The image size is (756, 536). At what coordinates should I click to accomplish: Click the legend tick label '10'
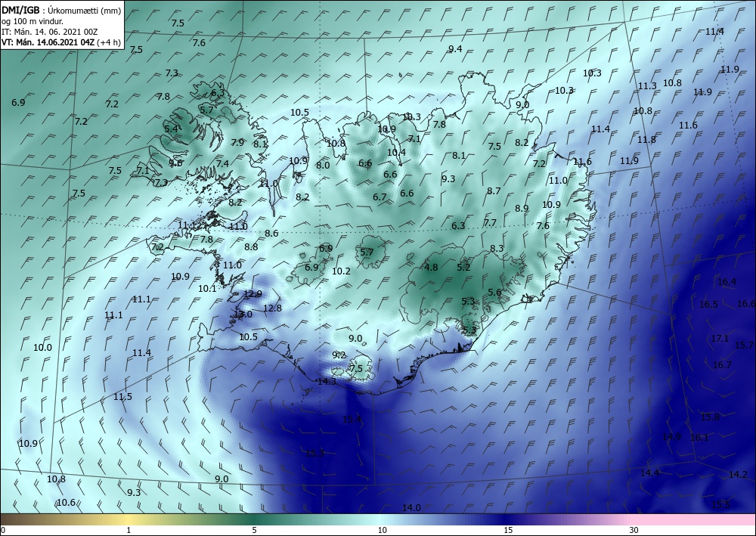tap(382, 530)
